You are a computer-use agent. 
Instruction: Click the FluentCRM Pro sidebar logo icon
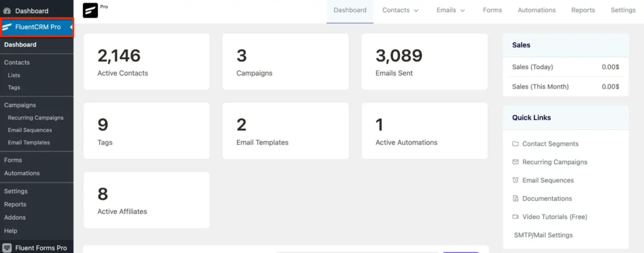point(7,28)
